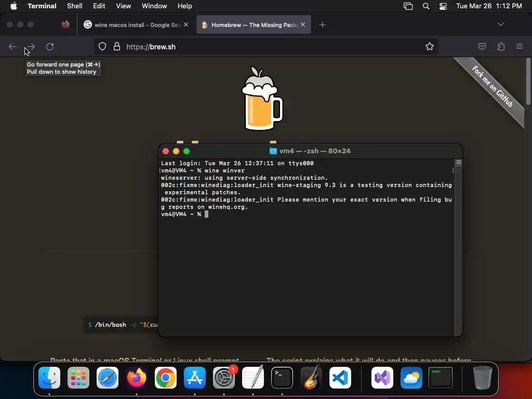Open Visual Studio Code from the Dock
Image resolution: width=532 pixels, height=399 pixels.
340,378
